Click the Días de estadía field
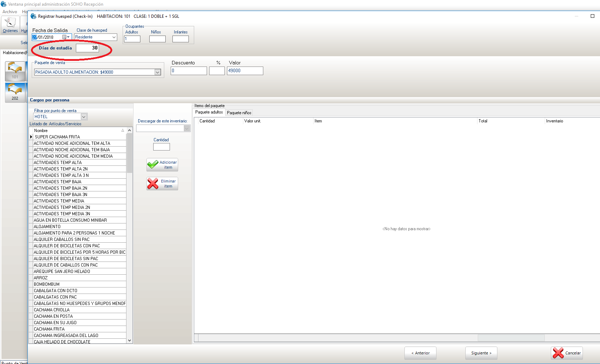600x364 pixels. 87,48
